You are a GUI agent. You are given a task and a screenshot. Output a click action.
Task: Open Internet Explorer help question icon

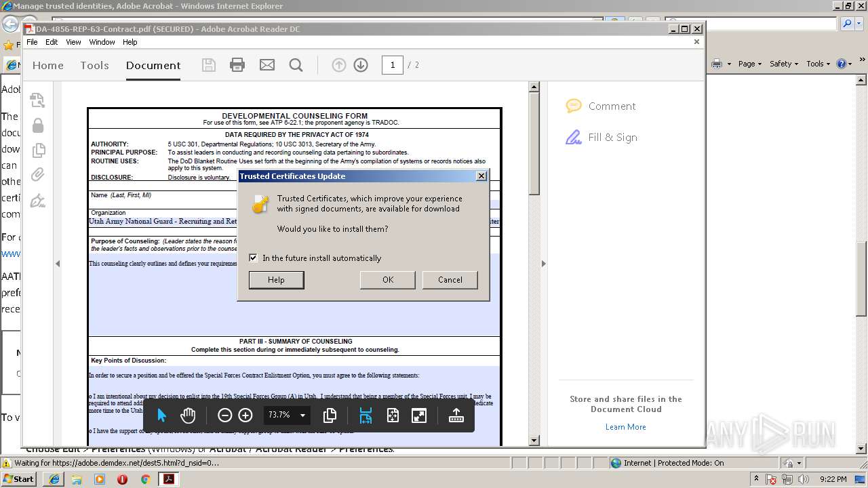[x=841, y=64]
